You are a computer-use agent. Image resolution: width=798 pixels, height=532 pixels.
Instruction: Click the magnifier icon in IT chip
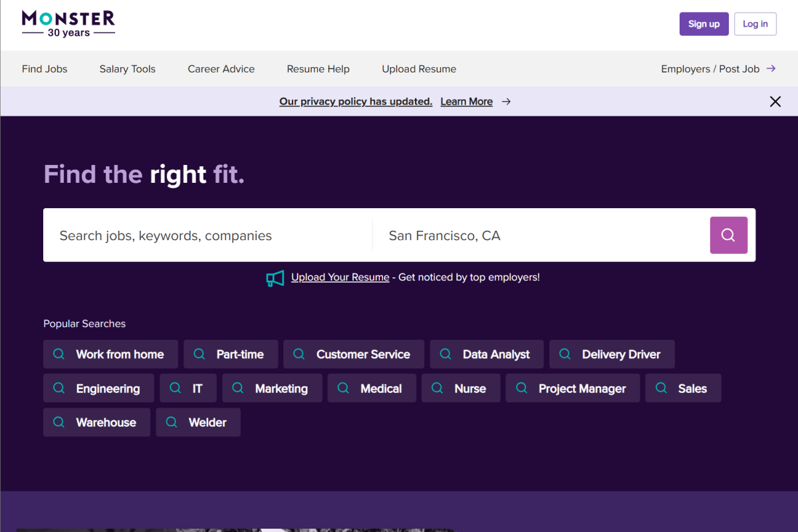[x=176, y=388]
